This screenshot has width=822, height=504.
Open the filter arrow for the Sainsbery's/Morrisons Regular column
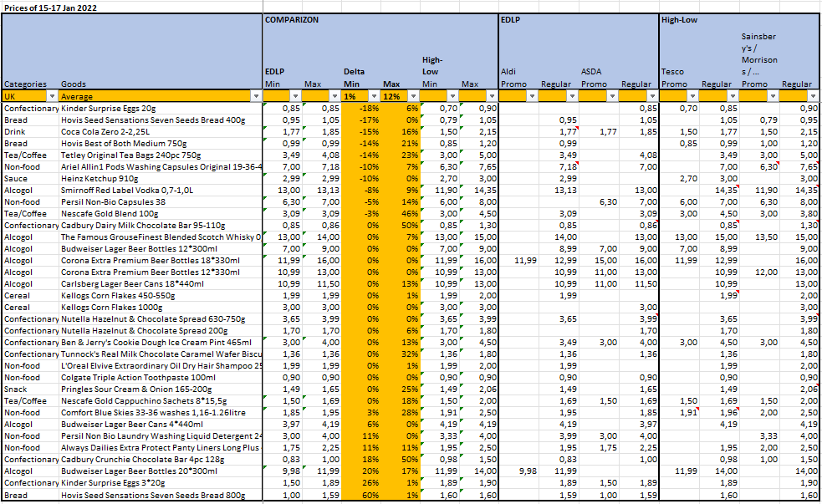coord(813,96)
